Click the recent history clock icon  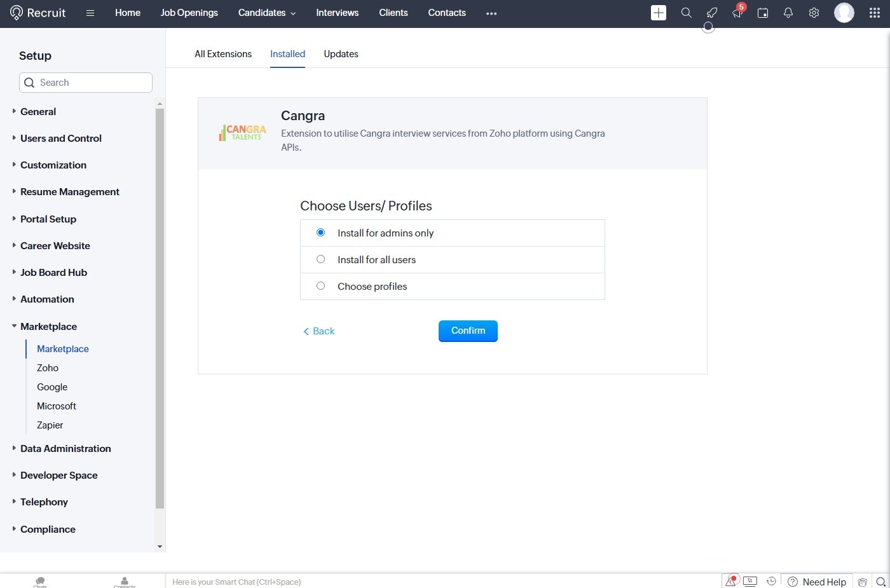click(771, 581)
